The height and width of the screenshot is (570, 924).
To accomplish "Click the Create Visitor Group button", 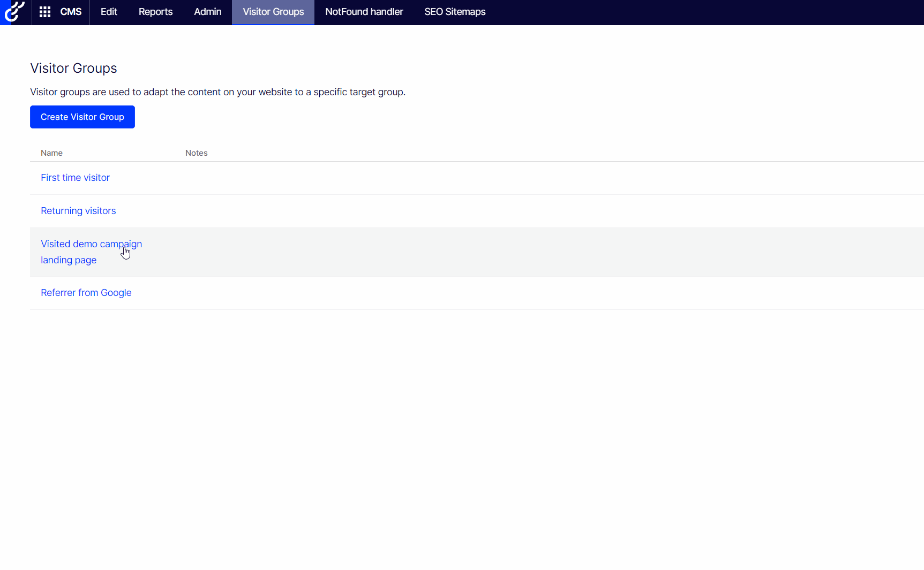I will 82,117.
